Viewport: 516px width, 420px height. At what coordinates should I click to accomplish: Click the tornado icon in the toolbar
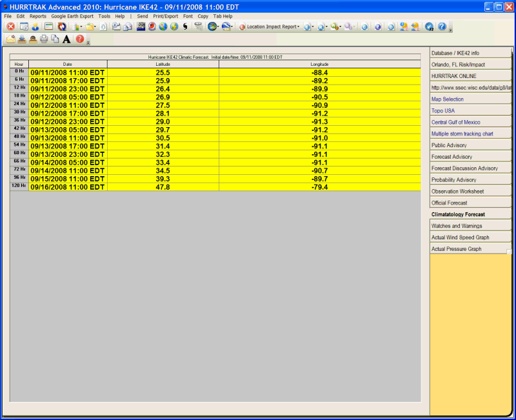tap(198, 27)
